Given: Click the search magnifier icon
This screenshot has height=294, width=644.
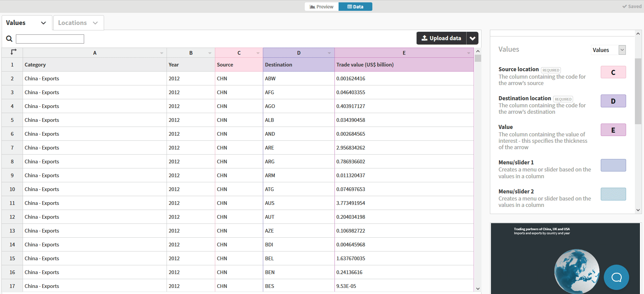Looking at the screenshot, I should [9, 39].
